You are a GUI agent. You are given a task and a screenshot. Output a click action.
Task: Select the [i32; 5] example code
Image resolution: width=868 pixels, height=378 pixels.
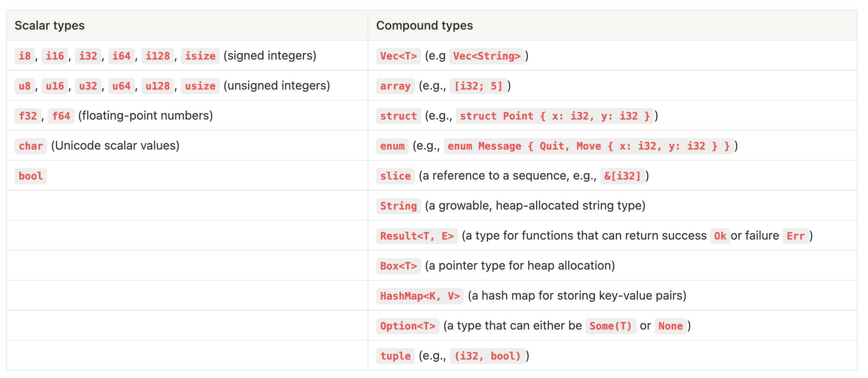[478, 86]
